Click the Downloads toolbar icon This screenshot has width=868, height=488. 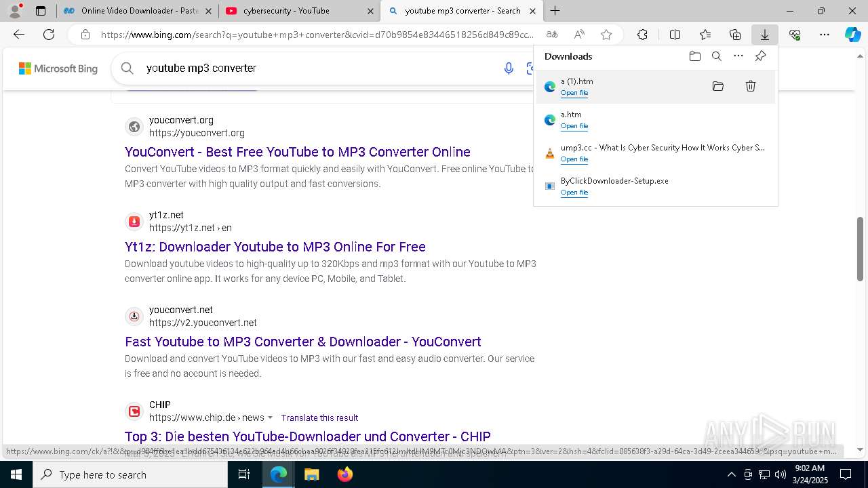pyautogui.click(x=765, y=35)
